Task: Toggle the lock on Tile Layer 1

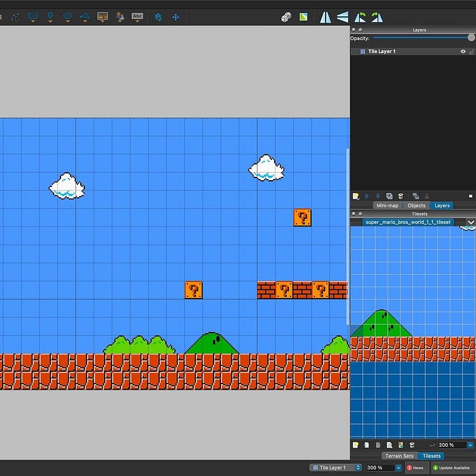Action: (x=471, y=52)
